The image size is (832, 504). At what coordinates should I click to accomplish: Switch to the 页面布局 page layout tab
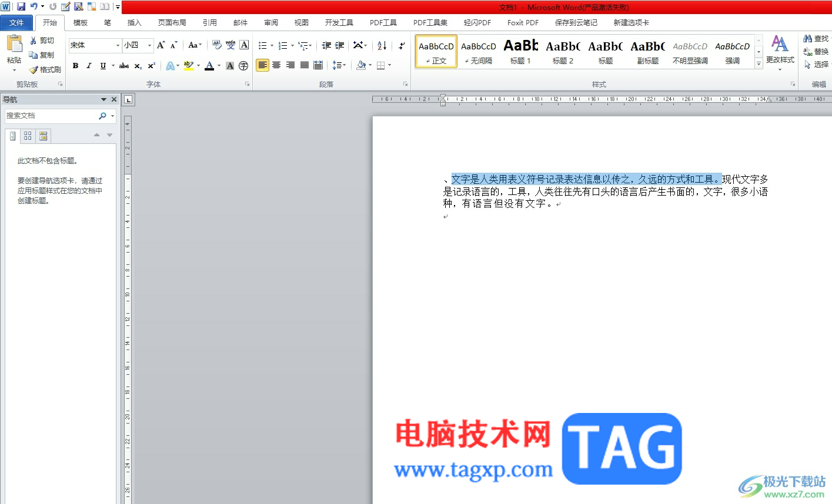[172, 23]
